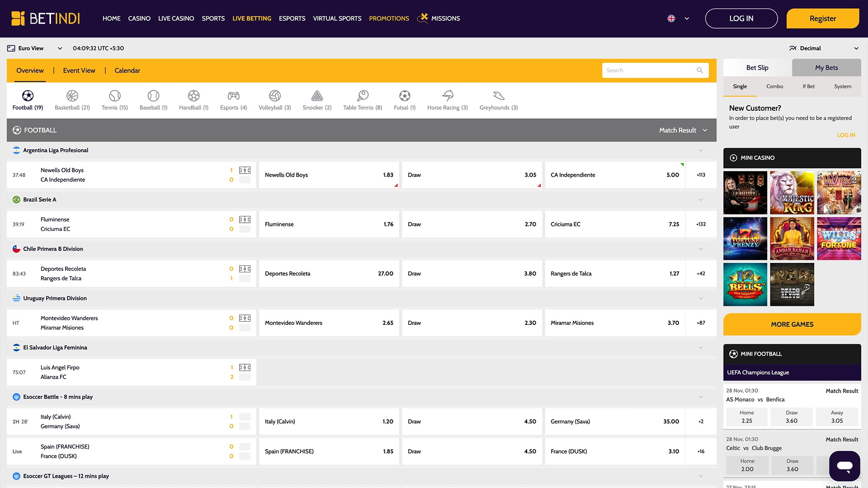
Task: Pick AS Monaco Home odds 2.25
Action: pos(747,417)
